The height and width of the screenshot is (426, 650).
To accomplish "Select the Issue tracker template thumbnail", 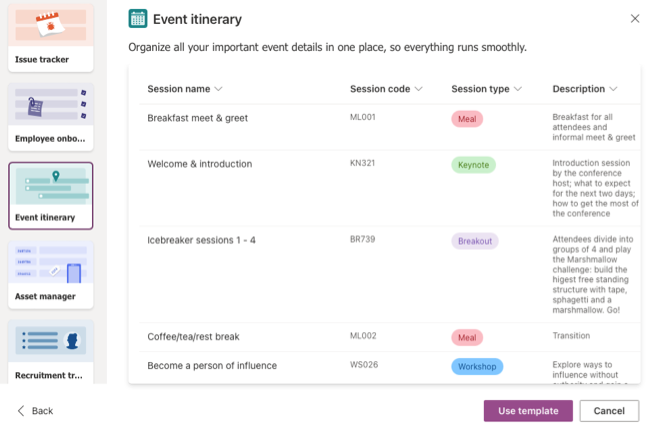I will (50, 36).
